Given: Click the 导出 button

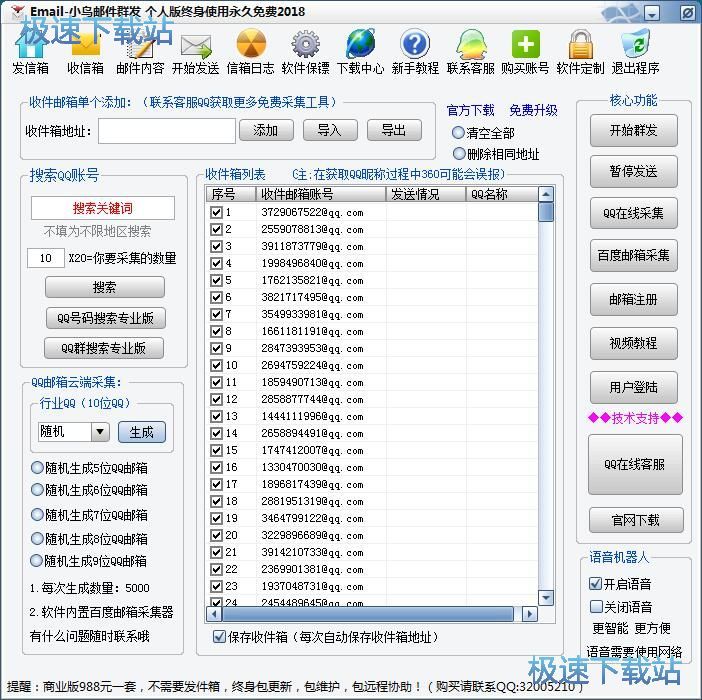Looking at the screenshot, I should coord(394,130).
